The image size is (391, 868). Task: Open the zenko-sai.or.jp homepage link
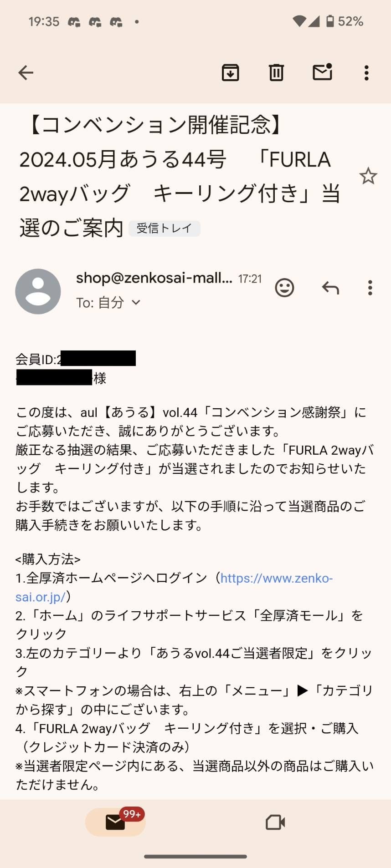276,578
